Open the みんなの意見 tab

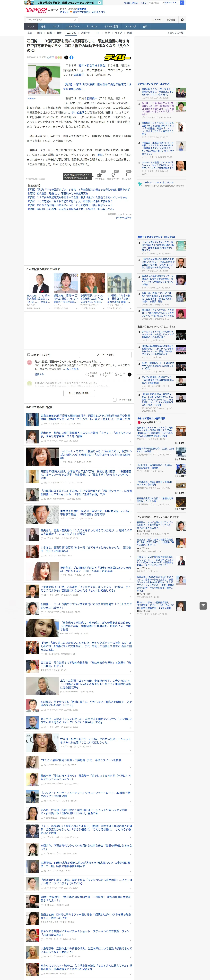coord(111,27)
